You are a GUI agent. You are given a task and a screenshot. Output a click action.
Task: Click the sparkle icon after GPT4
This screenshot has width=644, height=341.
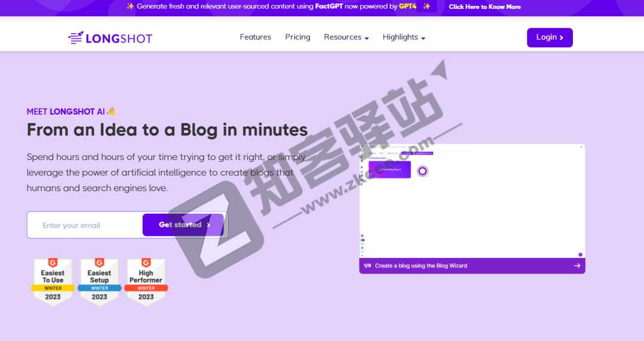[x=427, y=6]
